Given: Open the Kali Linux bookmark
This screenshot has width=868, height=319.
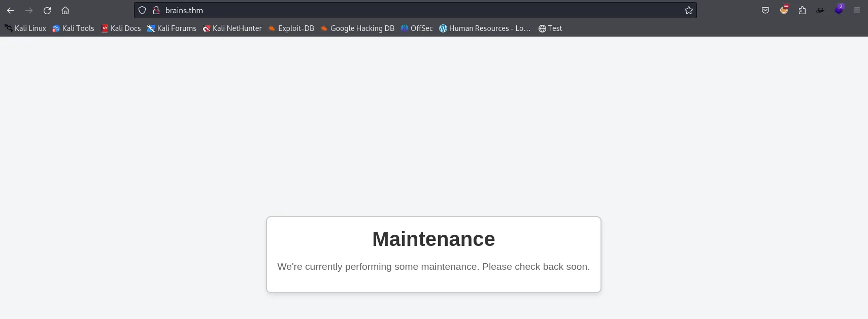Looking at the screenshot, I should [25, 28].
